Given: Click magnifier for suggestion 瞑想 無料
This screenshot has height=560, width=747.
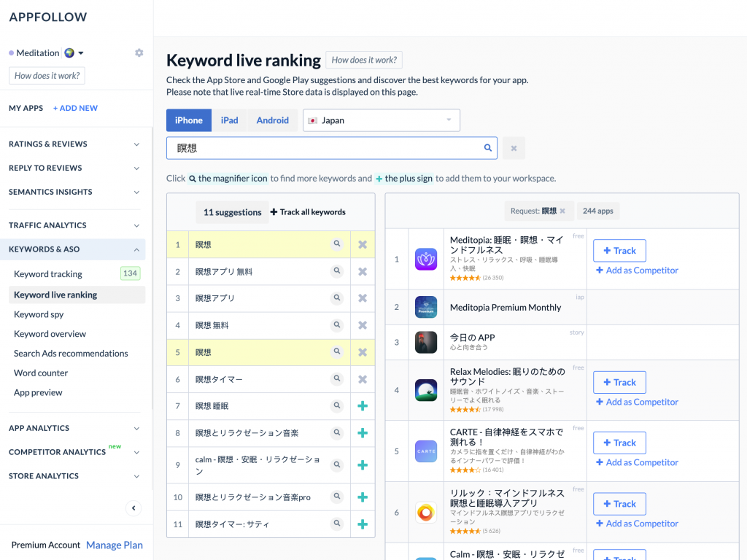Looking at the screenshot, I should click(x=337, y=324).
